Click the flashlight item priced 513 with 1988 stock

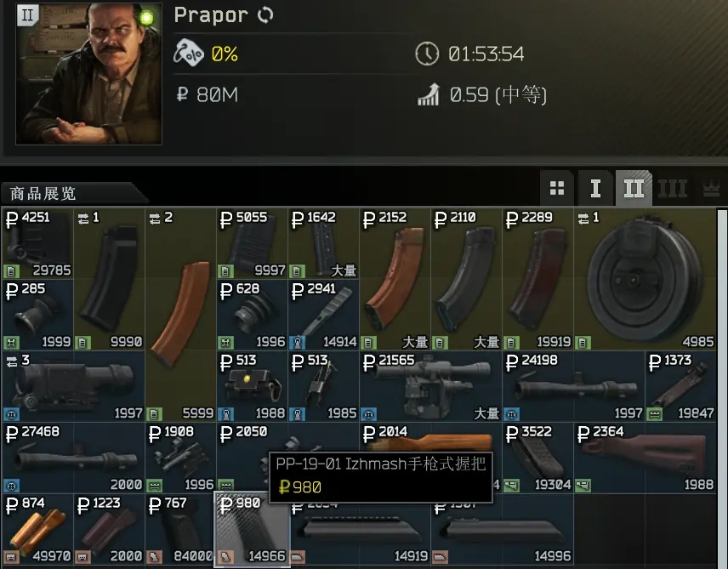[252, 386]
